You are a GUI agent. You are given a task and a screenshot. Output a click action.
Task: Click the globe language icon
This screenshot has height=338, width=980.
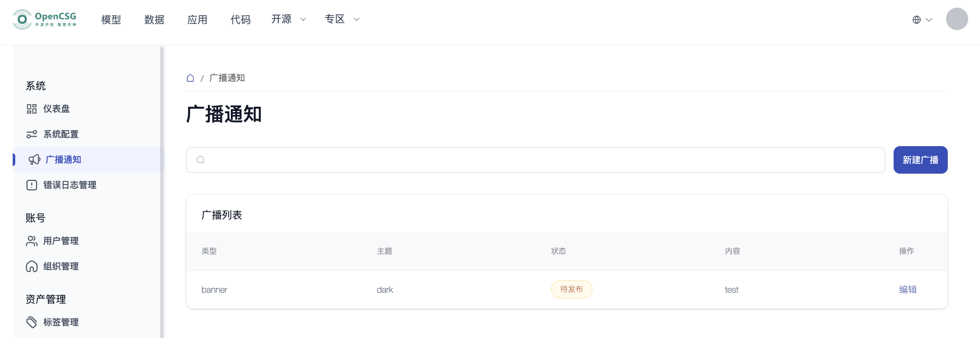pyautogui.click(x=916, y=19)
